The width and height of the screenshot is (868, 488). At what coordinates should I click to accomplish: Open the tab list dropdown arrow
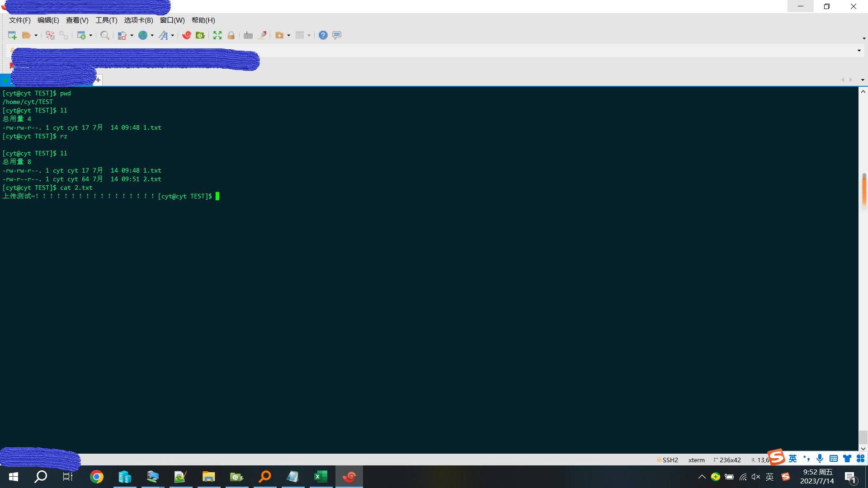pyautogui.click(x=863, y=80)
